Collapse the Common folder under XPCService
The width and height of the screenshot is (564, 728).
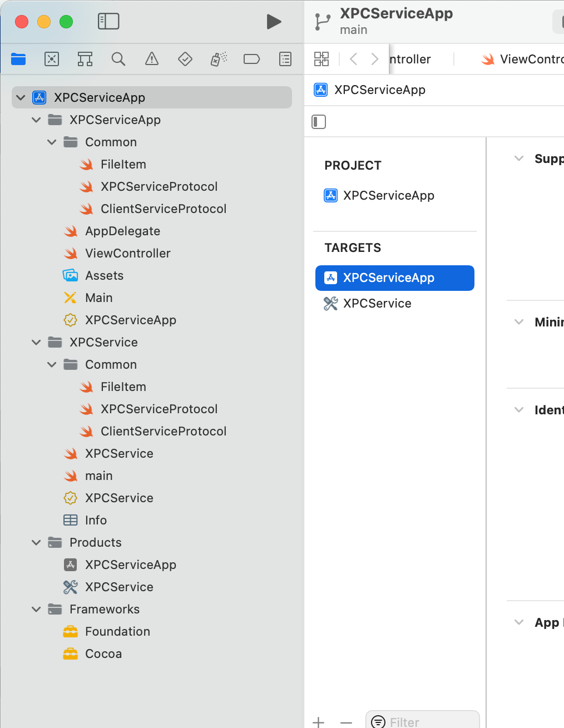pos(52,364)
